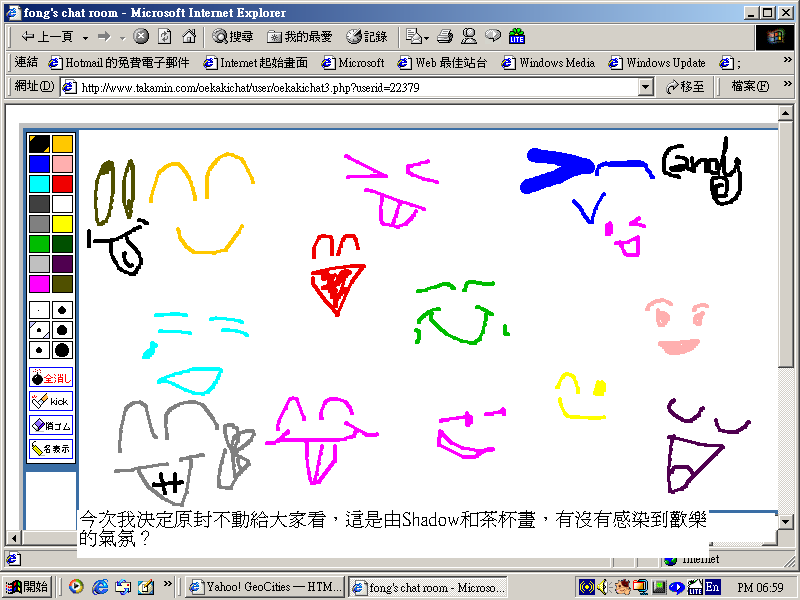
Task: Expand the Mail icon dropdown in toolbar
Action: [x=426, y=37]
